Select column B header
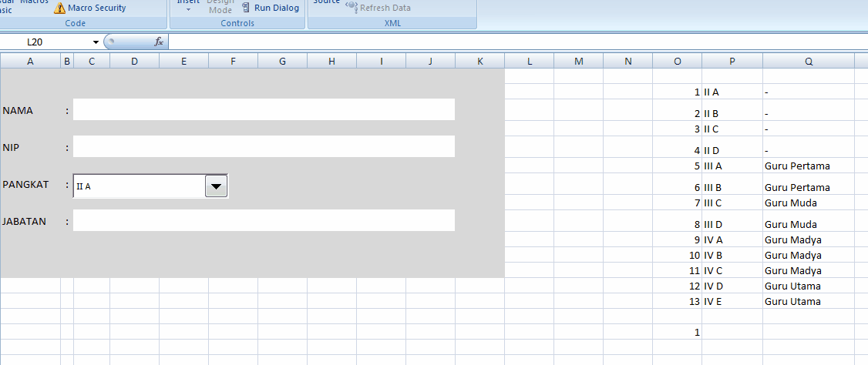Screen dimensions: 868x365 click(x=67, y=62)
